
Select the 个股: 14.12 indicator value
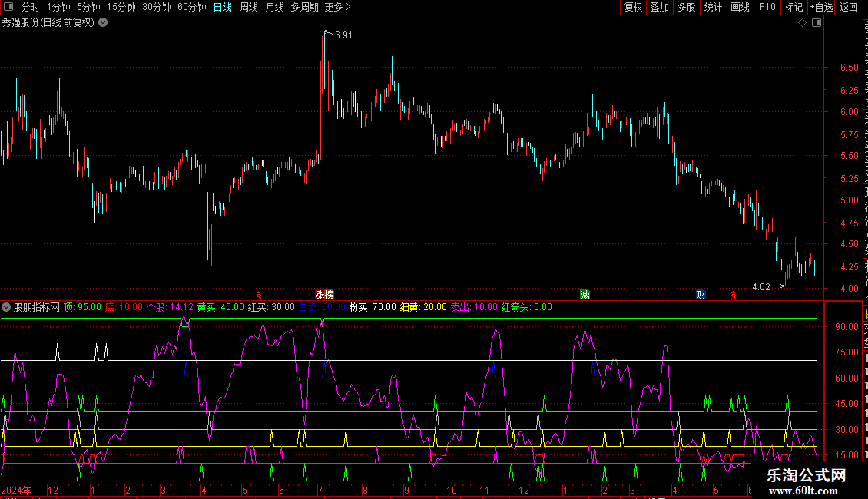[170, 307]
